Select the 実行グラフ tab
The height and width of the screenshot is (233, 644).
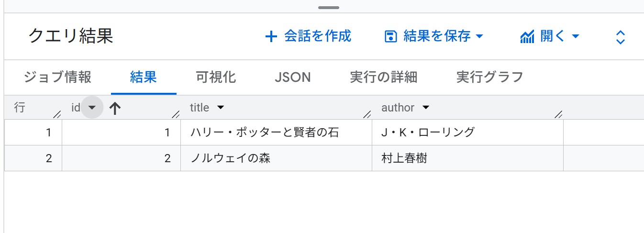pos(489,77)
